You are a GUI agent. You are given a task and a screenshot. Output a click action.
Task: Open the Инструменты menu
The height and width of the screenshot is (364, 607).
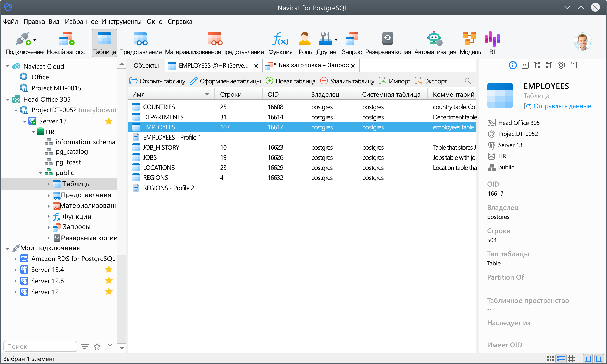121,22
